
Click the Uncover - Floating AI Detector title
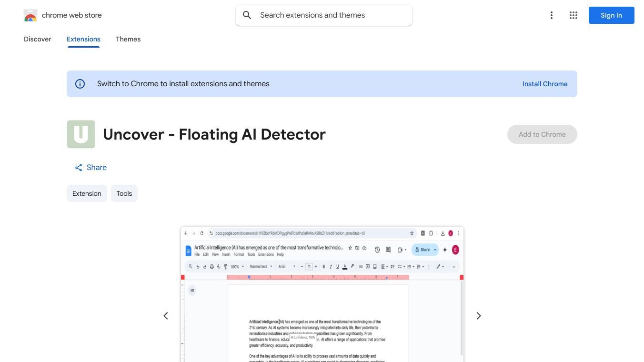coord(214,134)
